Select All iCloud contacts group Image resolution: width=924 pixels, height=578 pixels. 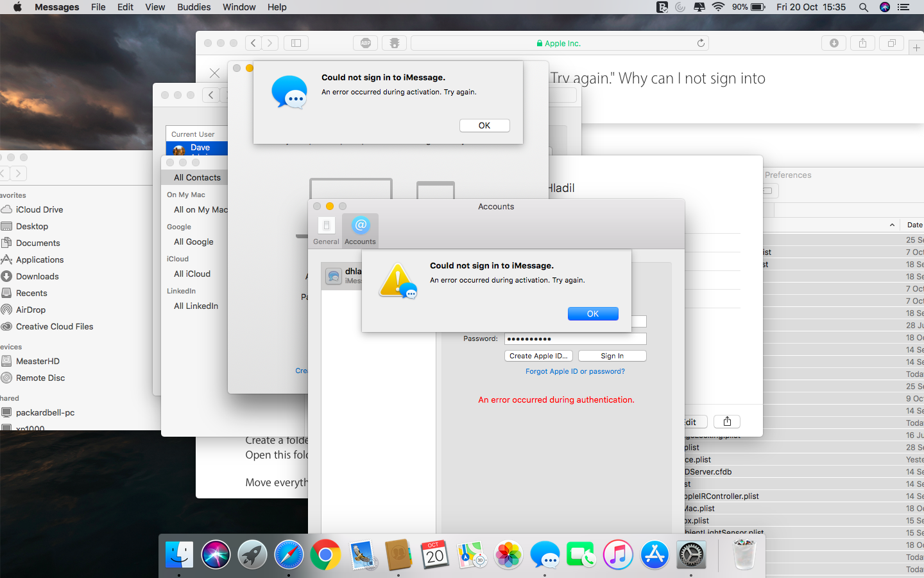tap(192, 274)
